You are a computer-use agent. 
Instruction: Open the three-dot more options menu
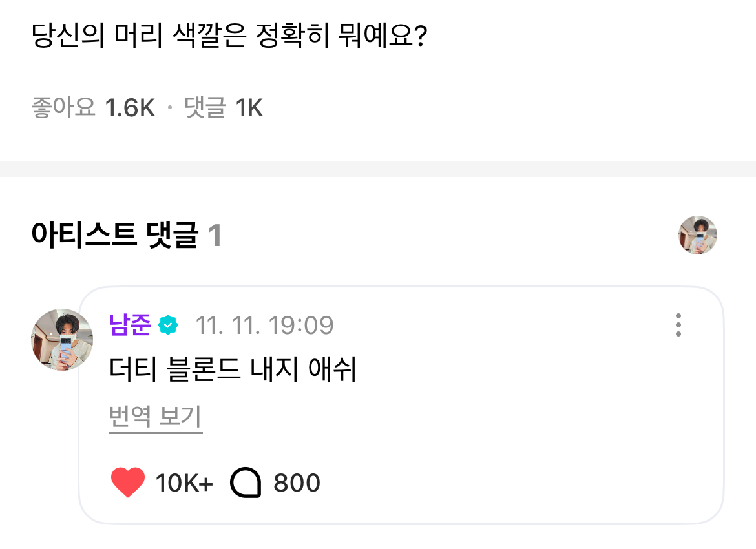(678, 325)
